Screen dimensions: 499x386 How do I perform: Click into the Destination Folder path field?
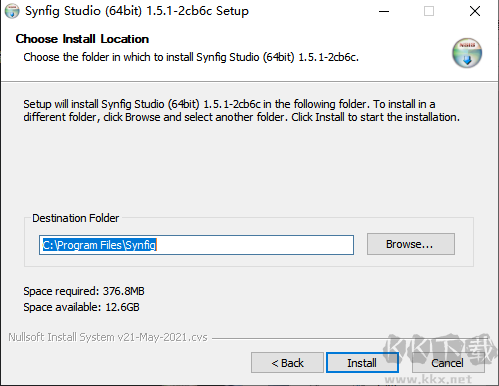[196, 245]
